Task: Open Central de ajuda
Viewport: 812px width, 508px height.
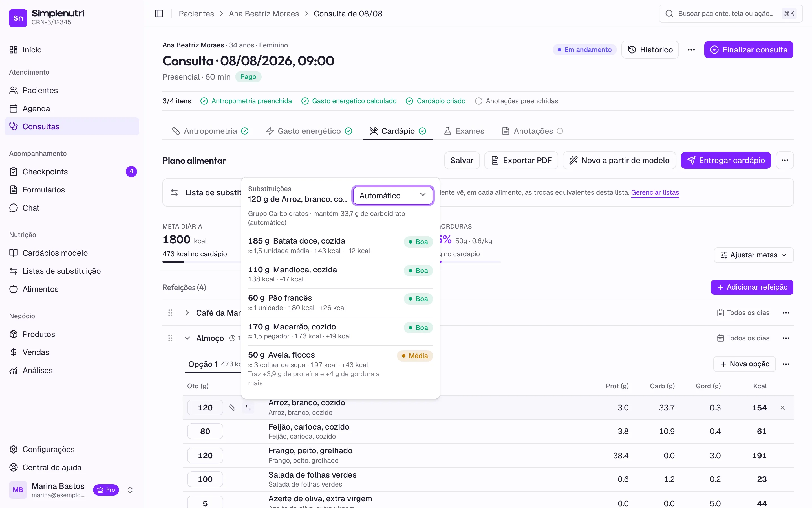Action: click(x=72, y=467)
